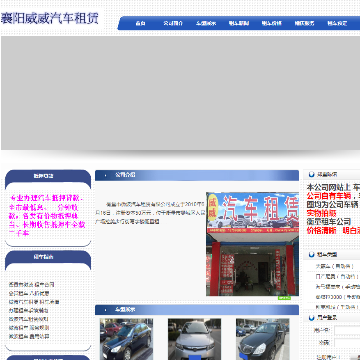
Task: Open the black hatchback car thumbnail
Action: pyautogui.click(x=263, y=339)
